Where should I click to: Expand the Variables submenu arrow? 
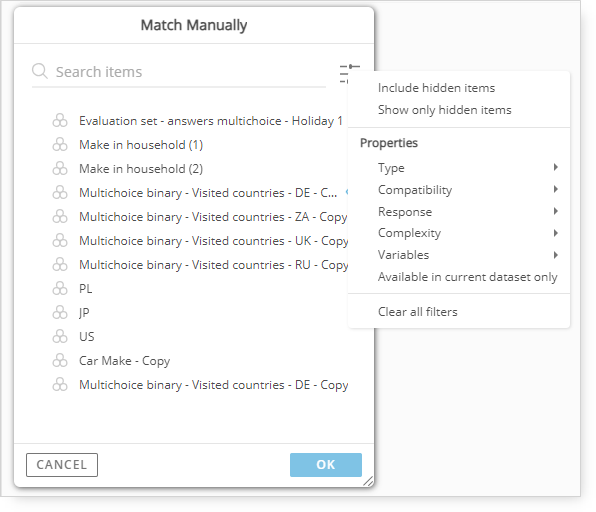556,255
